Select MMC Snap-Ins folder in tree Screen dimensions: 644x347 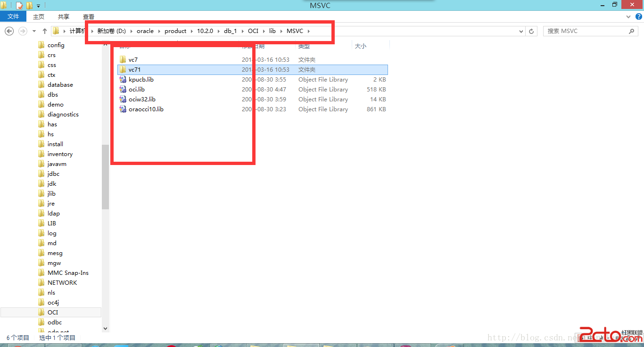68,273
